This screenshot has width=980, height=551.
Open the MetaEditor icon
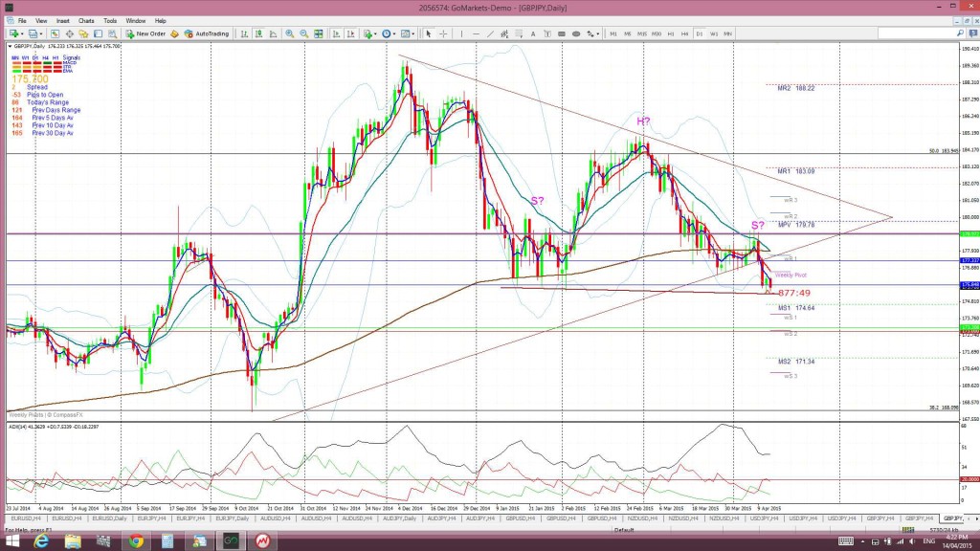[174, 33]
